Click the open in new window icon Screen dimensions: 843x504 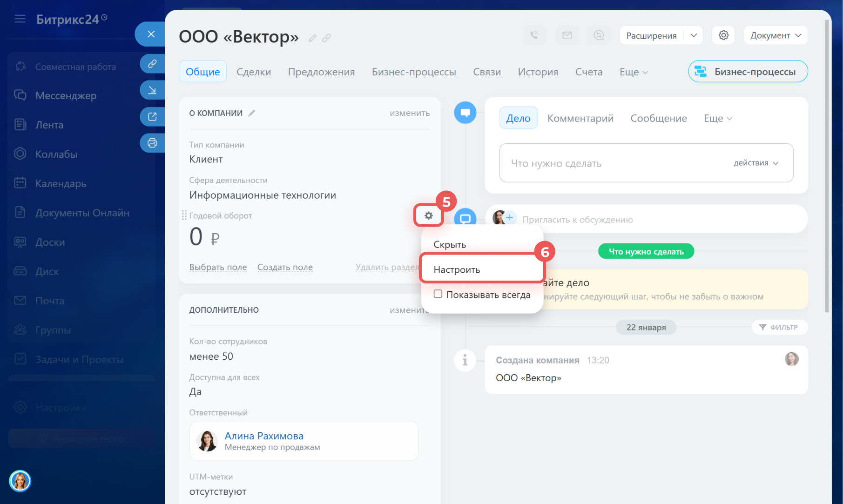pos(152,117)
